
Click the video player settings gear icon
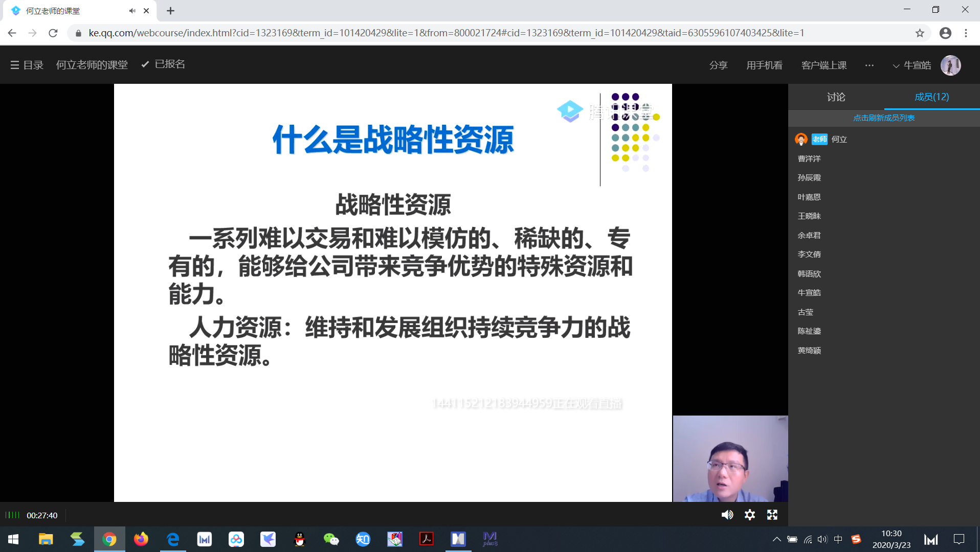(x=749, y=515)
